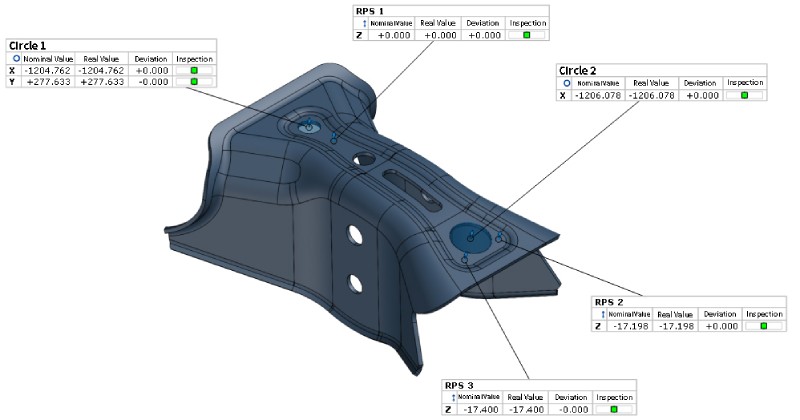Select Circle 2 real value -1206.078
The image size is (800, 420).
(x=652, y=95)
